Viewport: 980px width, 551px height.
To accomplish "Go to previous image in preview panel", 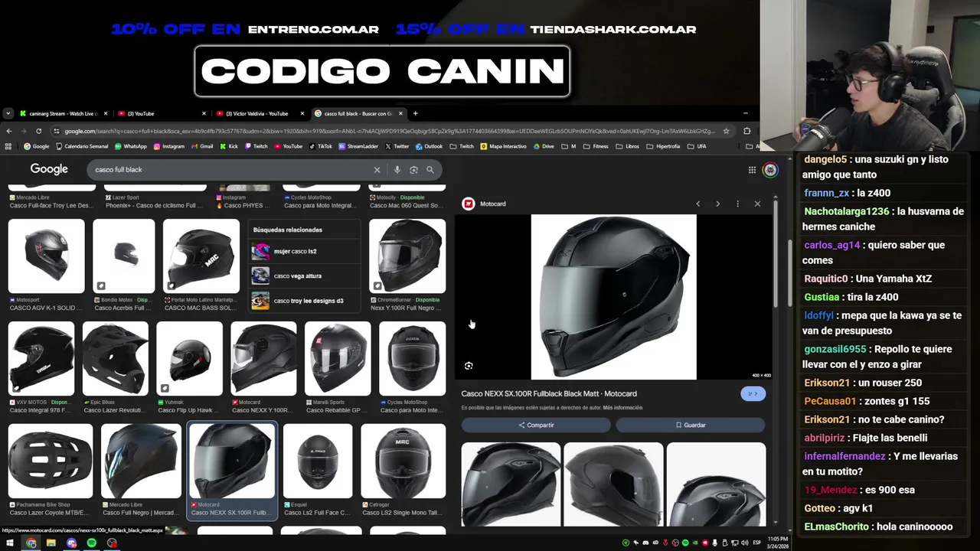I will click(x=697, y=204).
